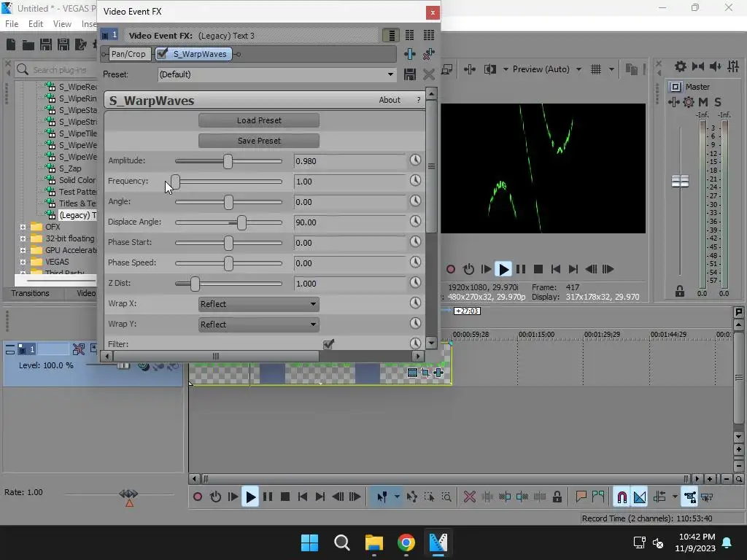
Task: Select the Envelope Edit tool
Action: pyautogui.click(x=412, y=497)
